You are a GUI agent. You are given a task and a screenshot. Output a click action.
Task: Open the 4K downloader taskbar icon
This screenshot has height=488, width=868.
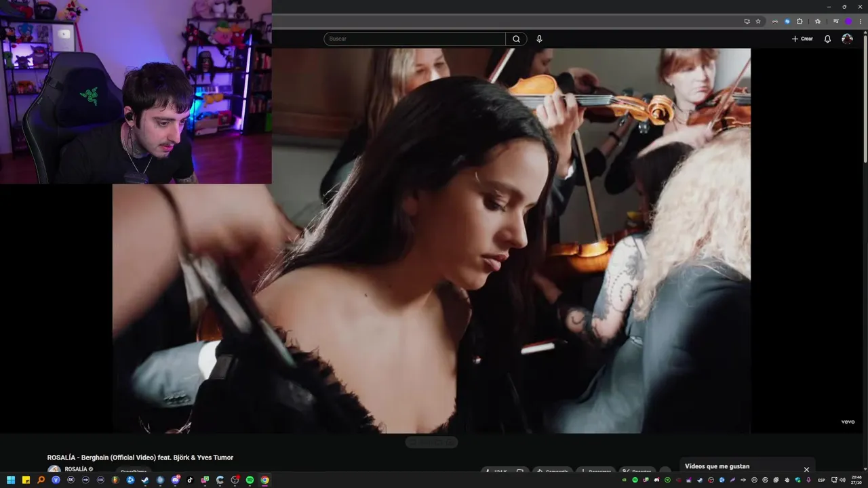click(71, 480)
